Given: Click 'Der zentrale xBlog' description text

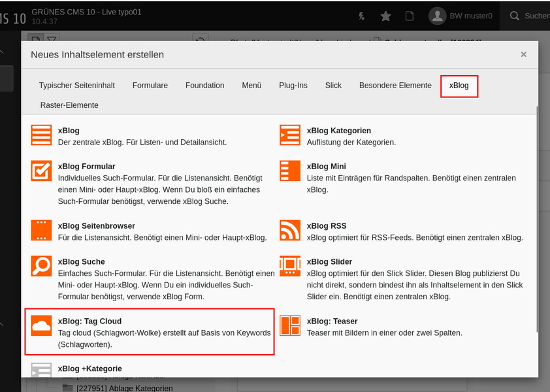Looking at the screenshot, I should tap(142, 142).
